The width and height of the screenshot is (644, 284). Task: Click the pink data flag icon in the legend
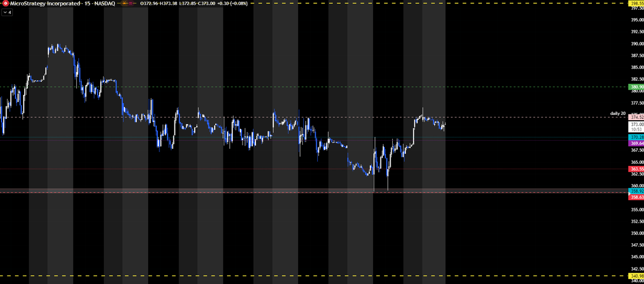point(130,4)
